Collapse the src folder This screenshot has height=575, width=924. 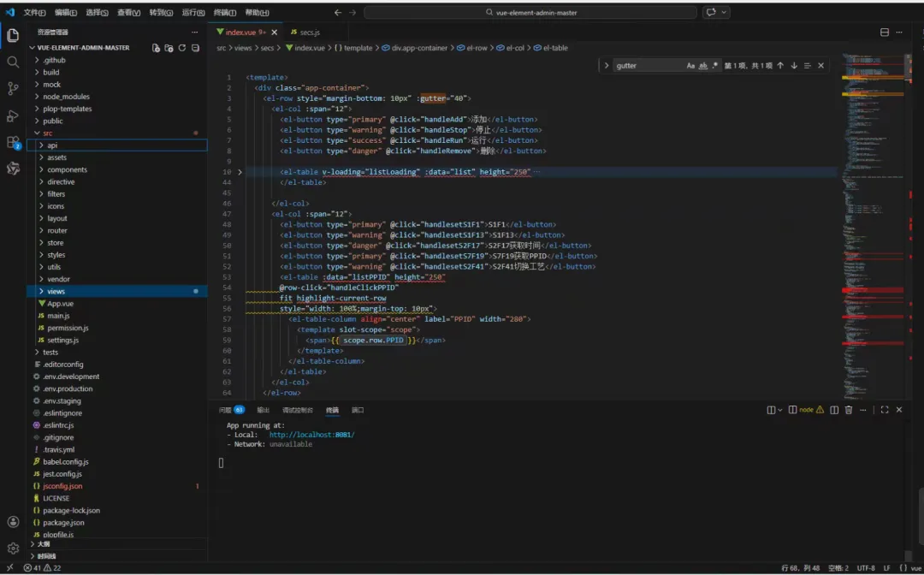point(117,133)
